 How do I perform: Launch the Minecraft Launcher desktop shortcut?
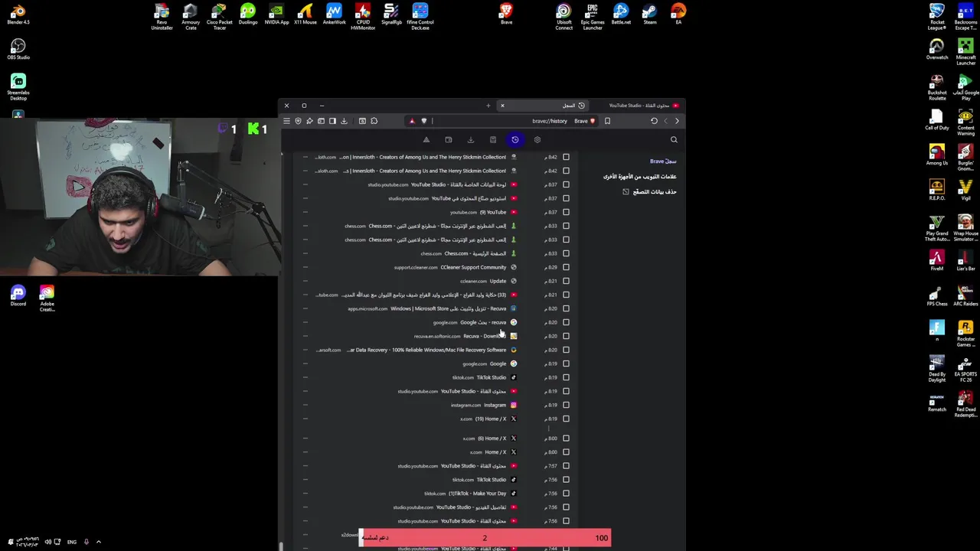[965, 52]
